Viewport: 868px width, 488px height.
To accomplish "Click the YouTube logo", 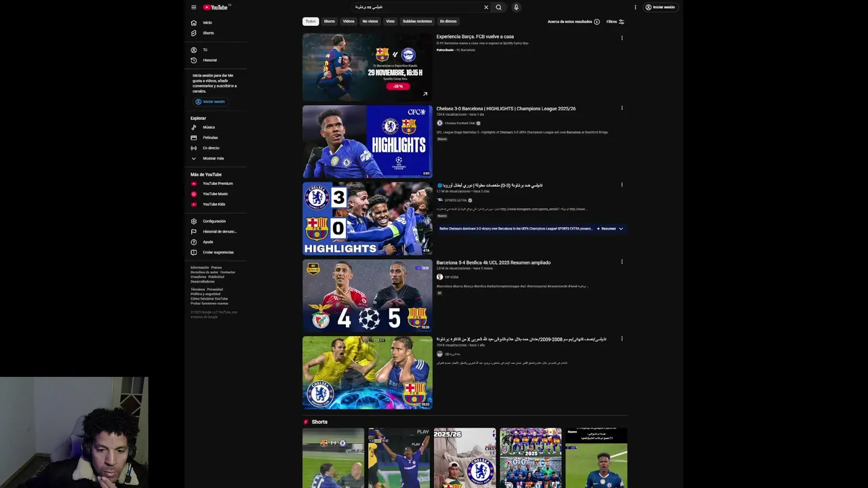I will tap(216, 7).
